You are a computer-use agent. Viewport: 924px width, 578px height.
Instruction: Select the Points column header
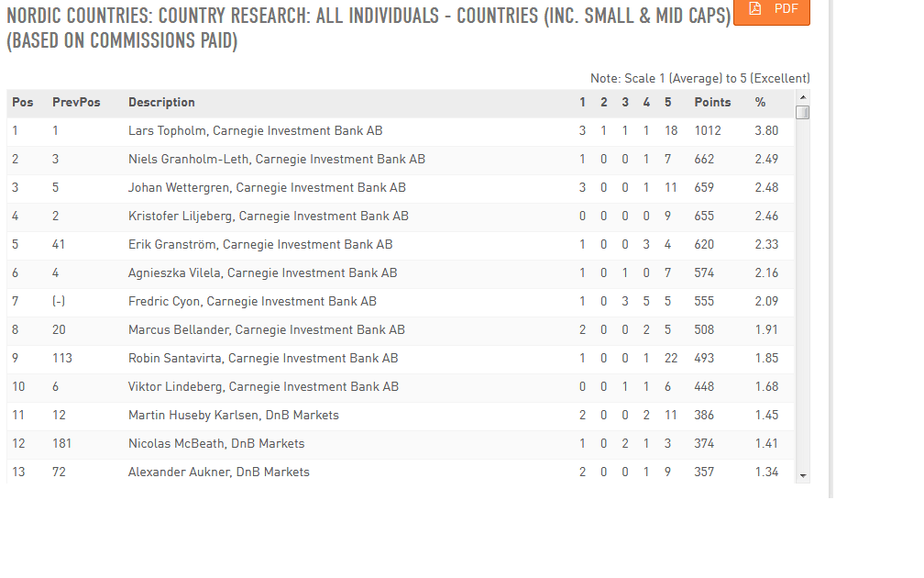pos(712,103)
